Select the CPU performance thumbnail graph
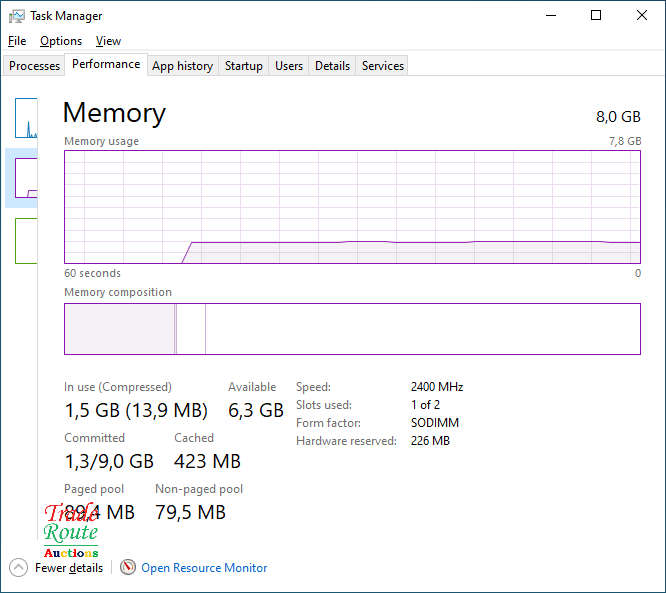 pos(26,118)
